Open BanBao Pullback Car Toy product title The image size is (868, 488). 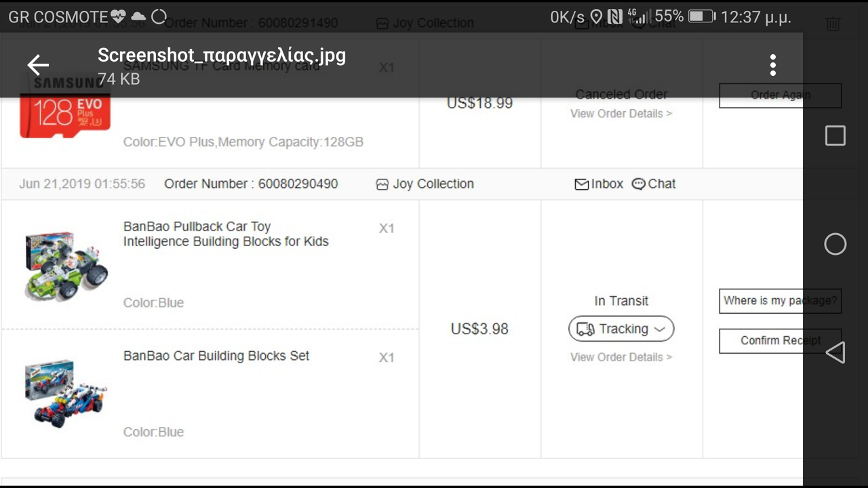click(x=226, y=234)
